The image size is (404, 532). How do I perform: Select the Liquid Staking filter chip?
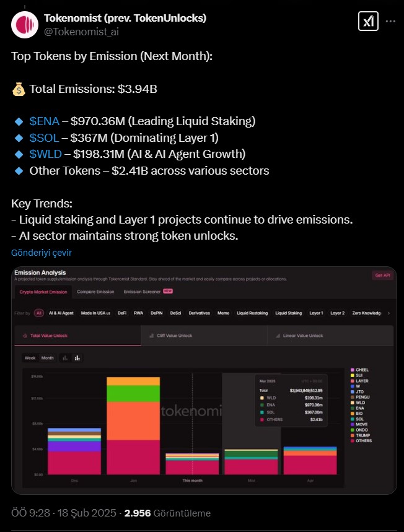[x=289, y=313]
